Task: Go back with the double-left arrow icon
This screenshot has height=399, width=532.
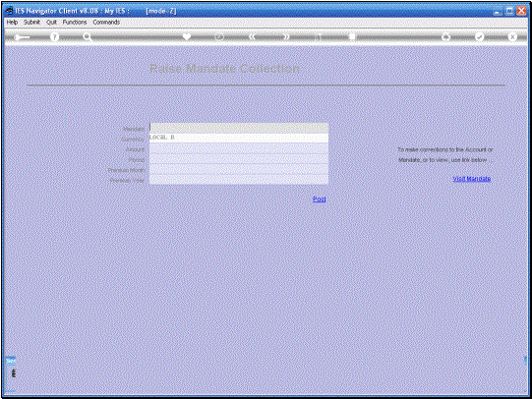Action: (x=252, y=36)
